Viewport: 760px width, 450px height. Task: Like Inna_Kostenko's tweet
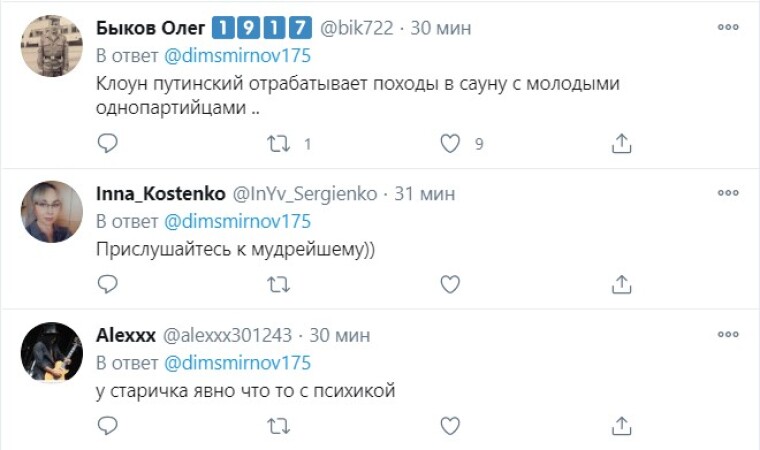coord(451,285)
